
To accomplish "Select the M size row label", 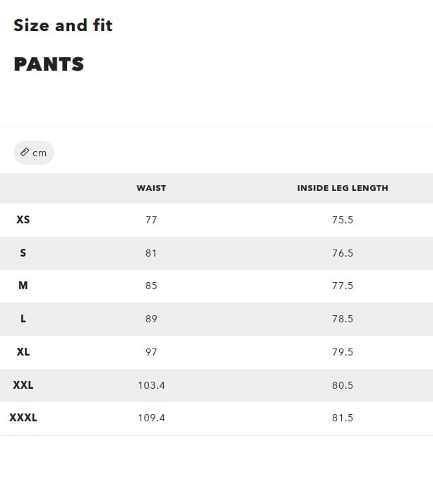I will point(23,286).
